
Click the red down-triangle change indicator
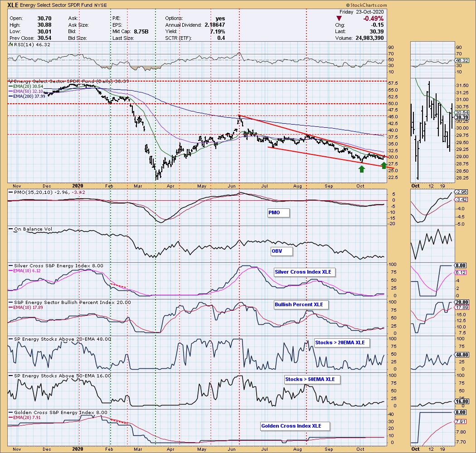click(339, 19)
